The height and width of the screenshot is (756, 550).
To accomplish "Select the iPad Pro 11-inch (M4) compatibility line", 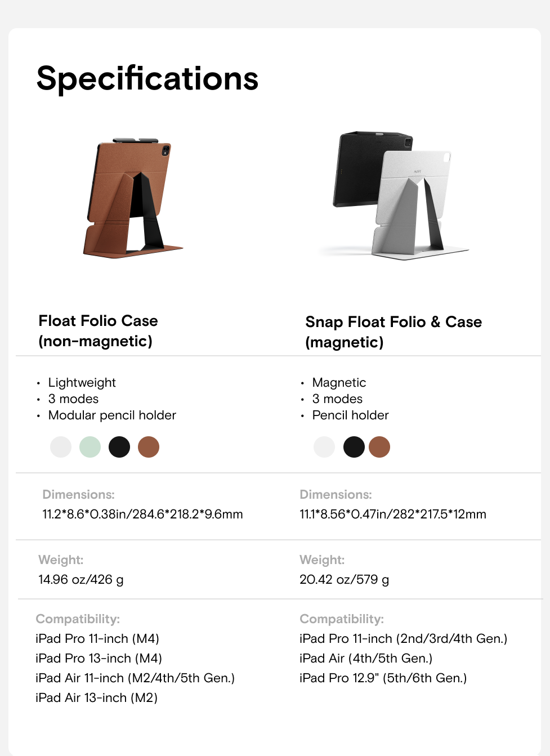I will [x=97, y=638].
